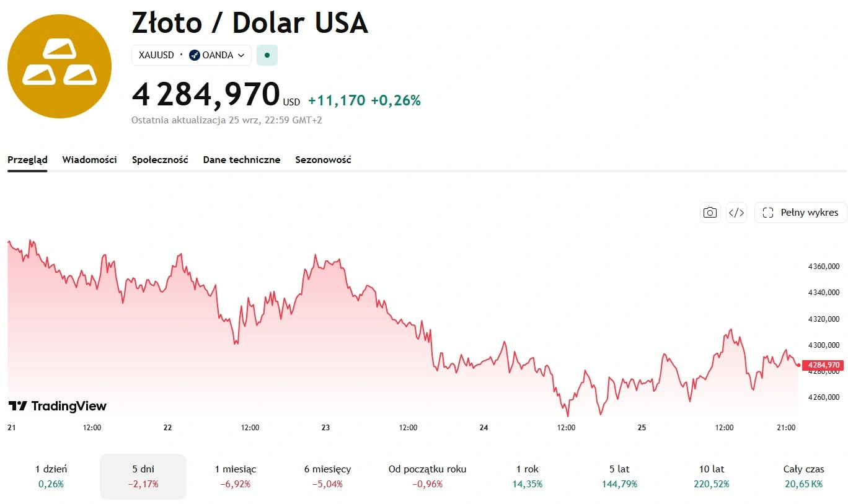Open the embed code icon
The width and height of the screenshot is (848, 504).
736,213
